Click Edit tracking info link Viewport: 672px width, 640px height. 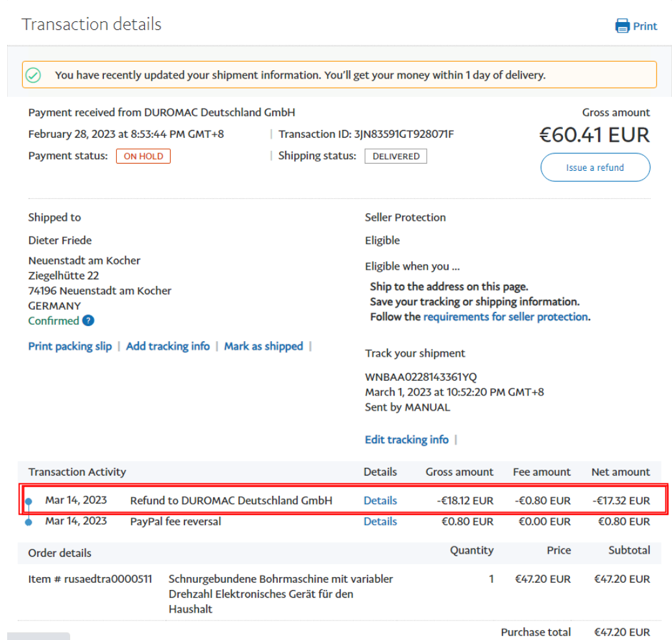(x=406, y=440)
